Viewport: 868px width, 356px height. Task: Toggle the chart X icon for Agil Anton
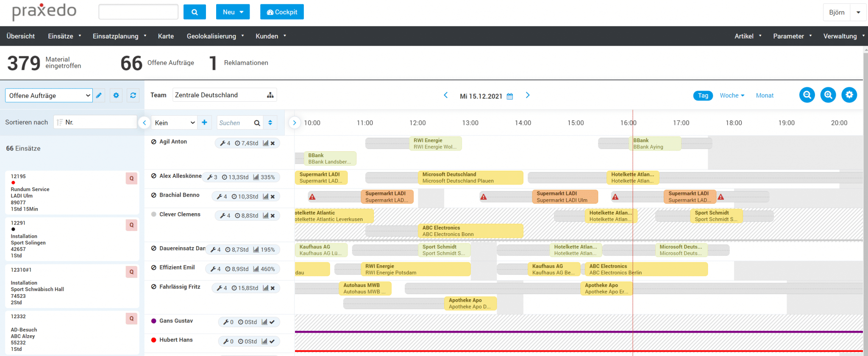[x=269, y=143]
